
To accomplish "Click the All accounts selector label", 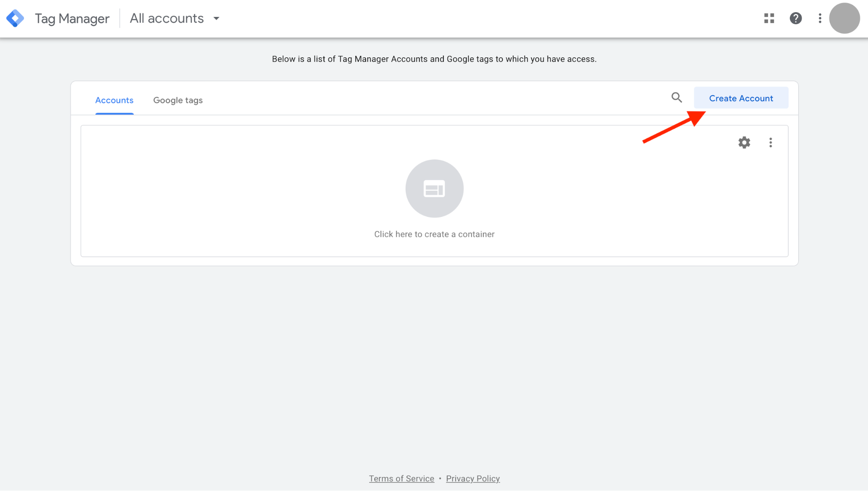I will (167, 18).
